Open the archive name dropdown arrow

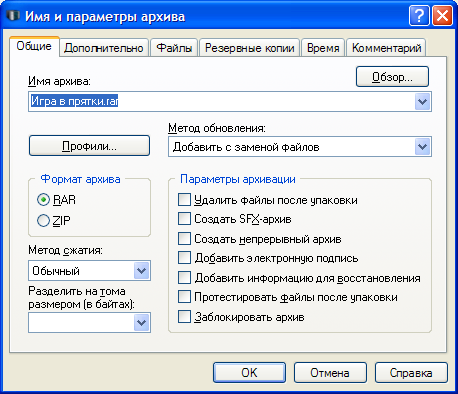423,101
